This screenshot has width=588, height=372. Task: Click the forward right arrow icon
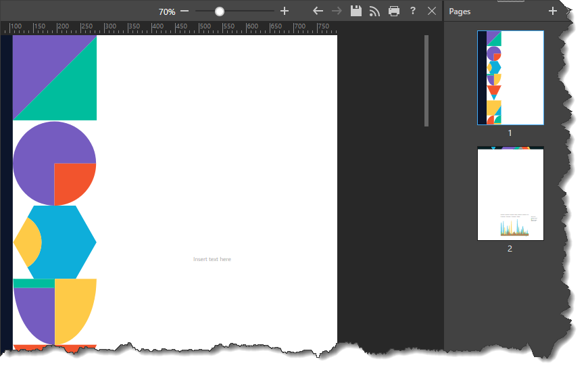pyautogui.click(x=337, y=11)
